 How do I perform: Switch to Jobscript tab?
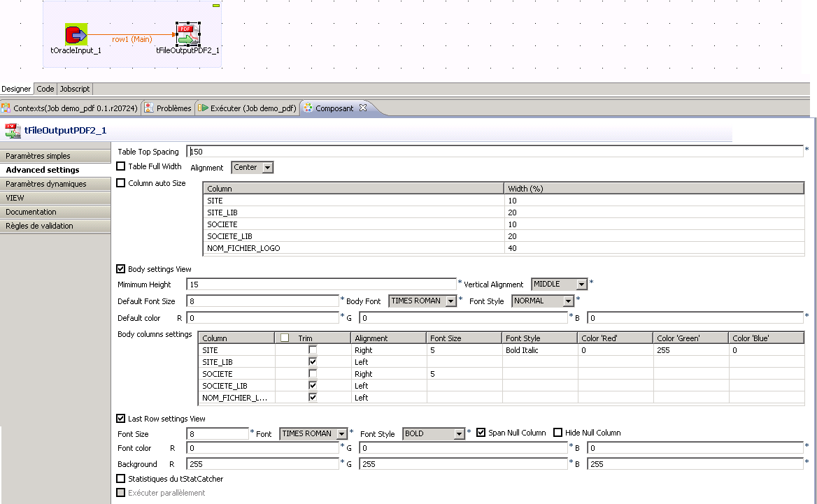(75, 89)
